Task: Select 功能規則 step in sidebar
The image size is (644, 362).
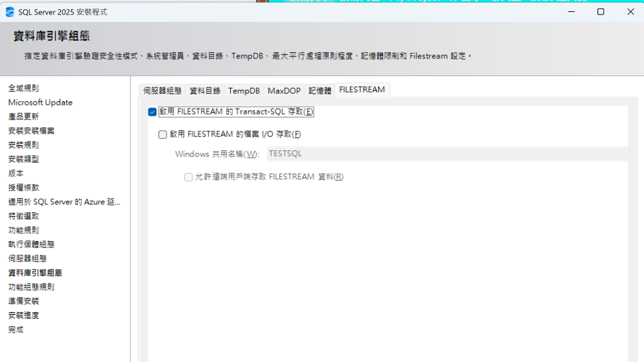Action: click(23, 230)
